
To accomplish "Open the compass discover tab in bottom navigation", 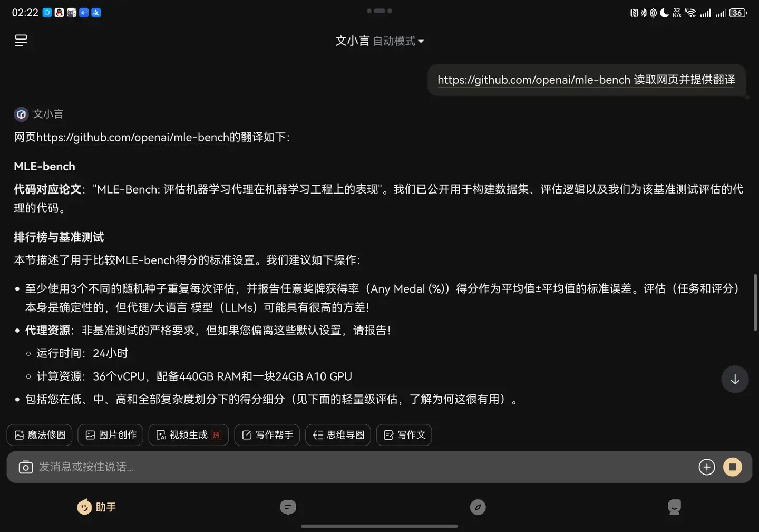I will point(478,507).
